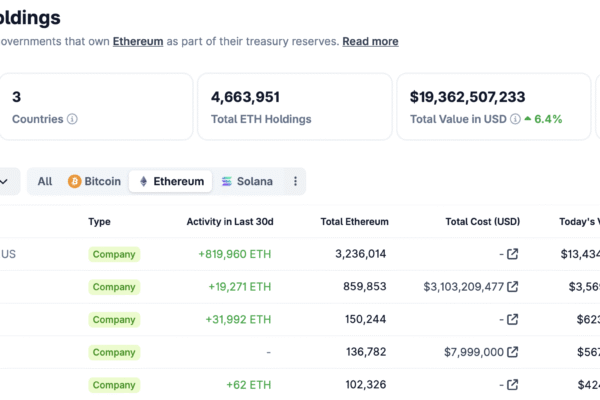Open external link icon in 102,326 row

tap(513, 385)
